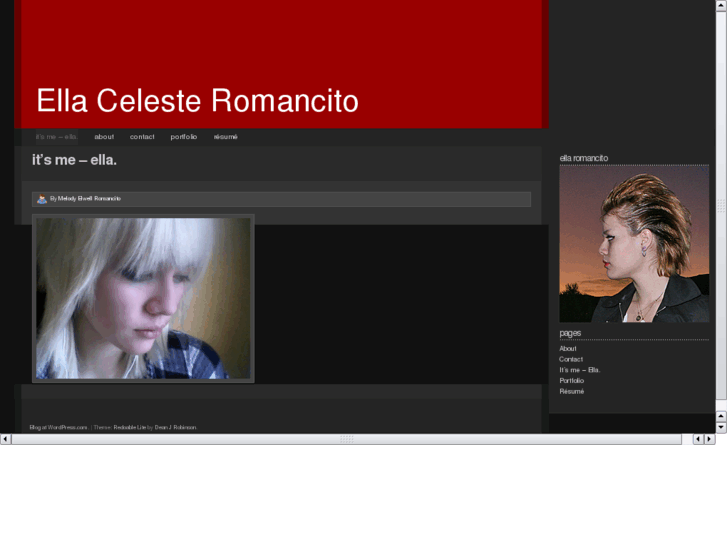The height and width of the screenshot is (545, 727).
Task: Click the horizontal scrollbar thumb
Action: (346, 439)
